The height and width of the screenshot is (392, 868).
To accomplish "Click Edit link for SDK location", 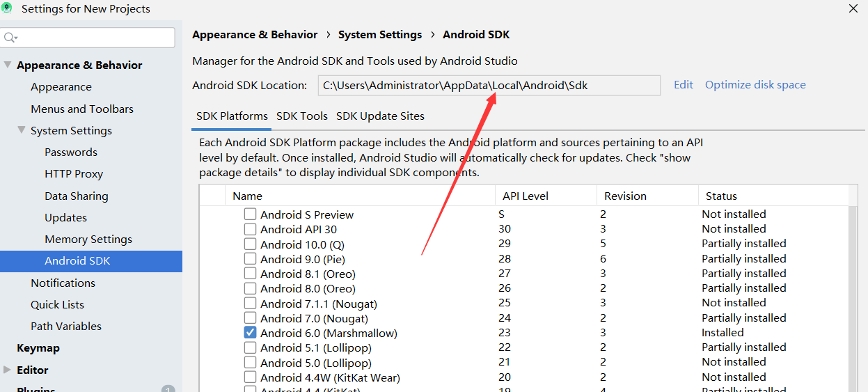I will coord(684,85).
